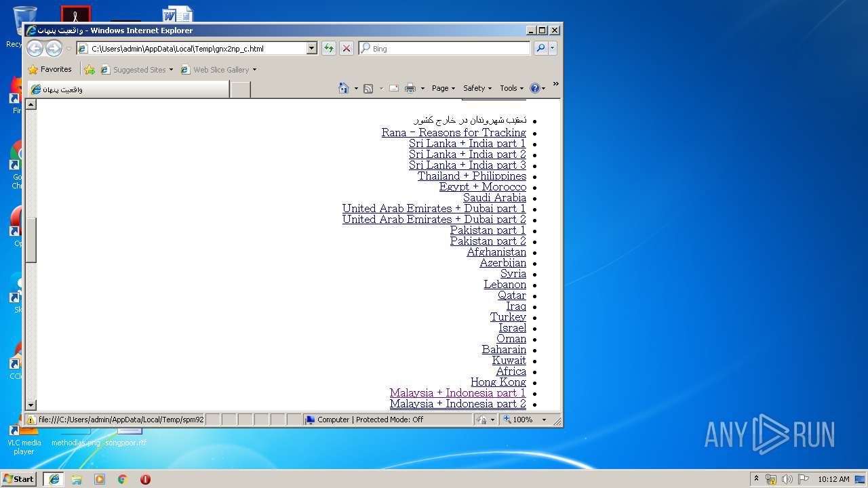Click the Bing search magnifier button
This screenshot has height=488, width=868.
tap(540, 48)
